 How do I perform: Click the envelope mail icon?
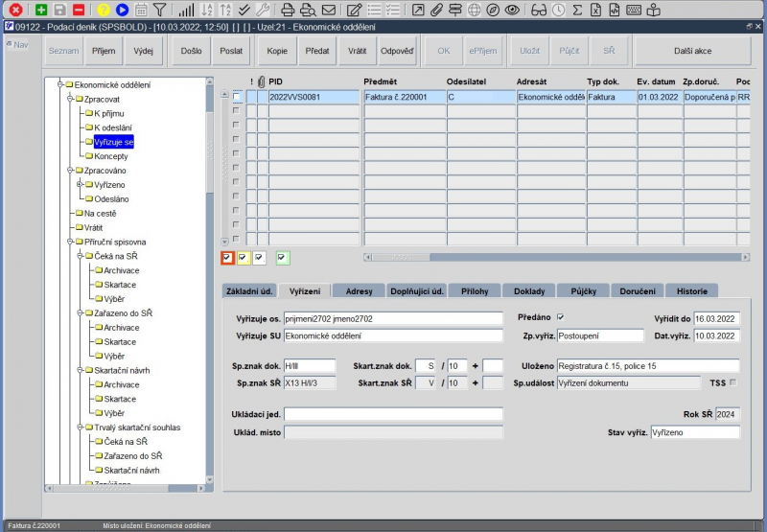point(329,10)
